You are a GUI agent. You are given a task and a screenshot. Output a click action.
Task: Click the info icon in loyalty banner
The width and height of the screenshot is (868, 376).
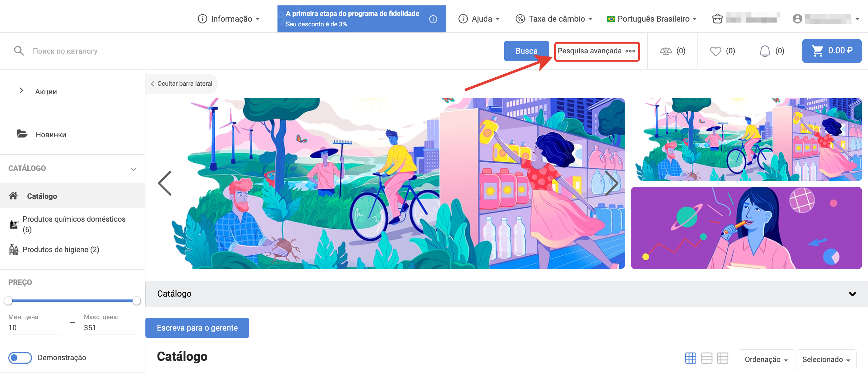pyautogui.click(x=433, y=19)
